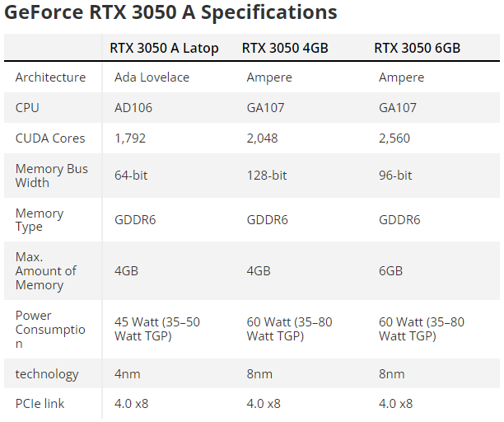Click the '4nm' technology value
504x422 pixels.
pyautogui.click(x=128, y=374)
